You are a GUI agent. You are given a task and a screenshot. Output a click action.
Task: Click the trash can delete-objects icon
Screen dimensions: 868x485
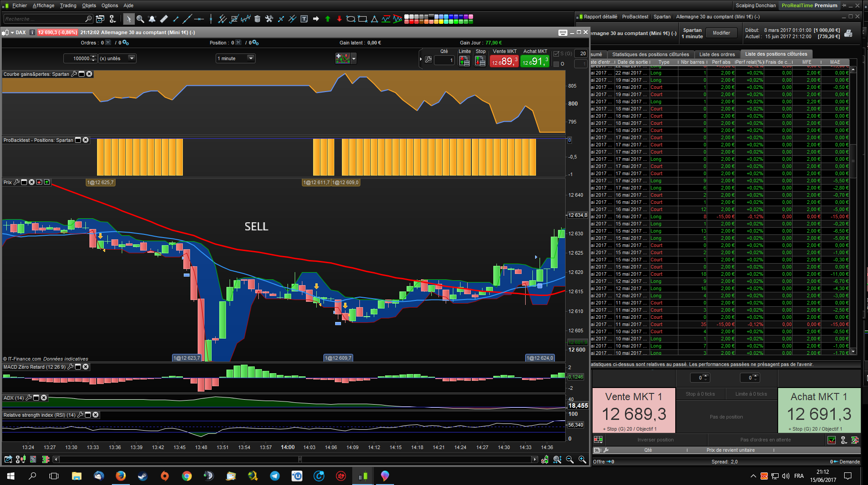click(x=257, y=19)
